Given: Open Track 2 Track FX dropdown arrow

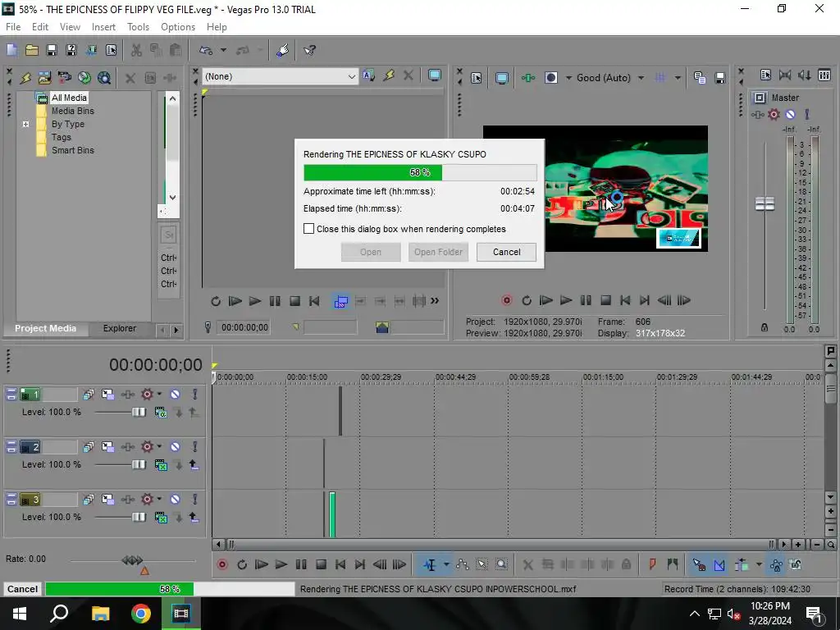Looking at the screenshot, I should coord(159,447).
